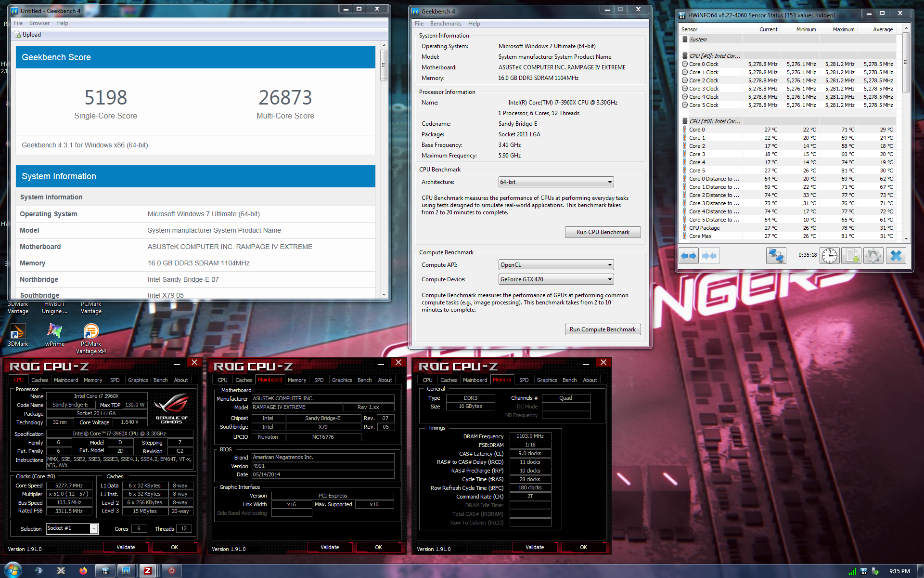Click OK in the left CPU-Z window
Viewport: 924px width, 578px height.
[174, 547]
